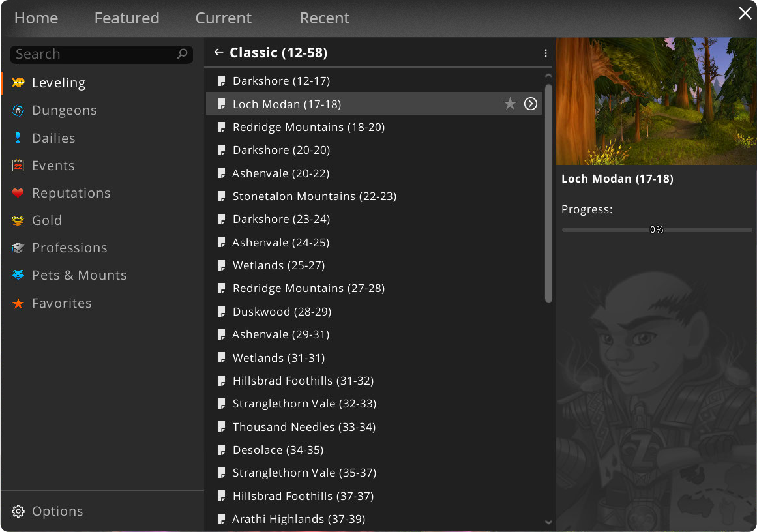Click the Professions graduation cap icon

18,248
